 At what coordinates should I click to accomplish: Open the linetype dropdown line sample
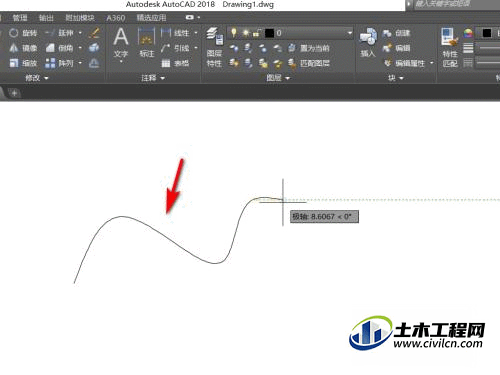pyautogui.click(x=489, y=63)
